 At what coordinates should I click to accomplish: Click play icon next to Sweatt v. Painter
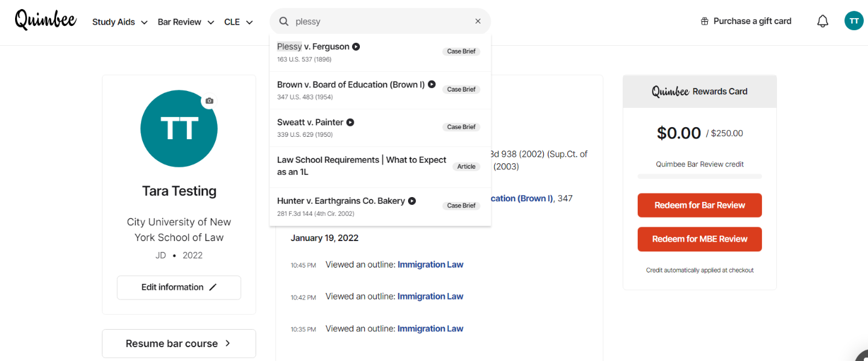[x=350, y=122]
